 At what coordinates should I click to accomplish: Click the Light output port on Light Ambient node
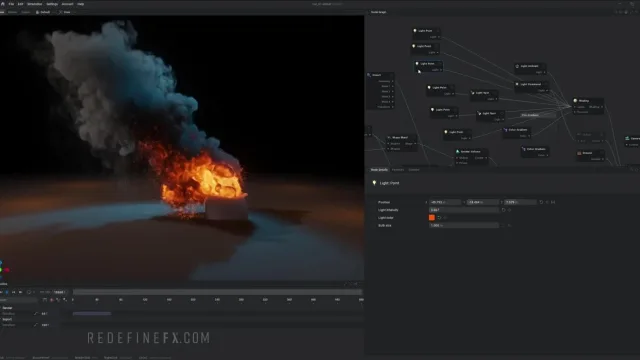click(x=545, y=72)
